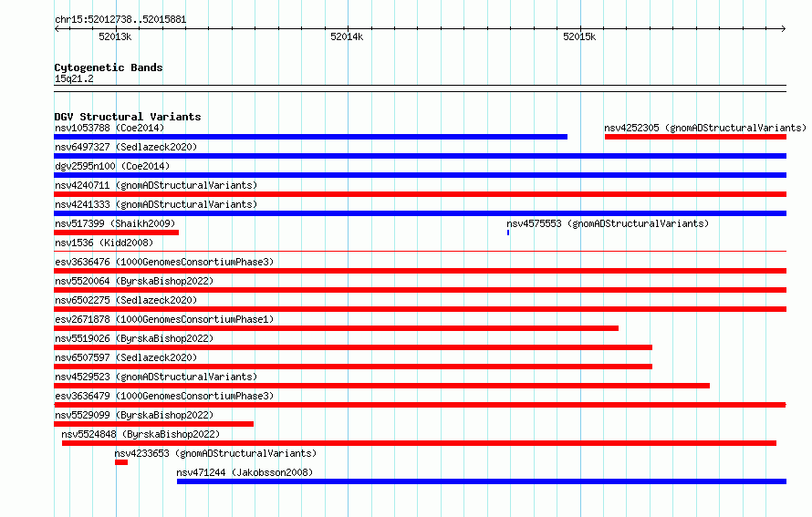Select the nsv5520064 (ByrskaBishop2022) label
Image resolution: width=812 pixels, height=517 pixels.
pos(134,281)
